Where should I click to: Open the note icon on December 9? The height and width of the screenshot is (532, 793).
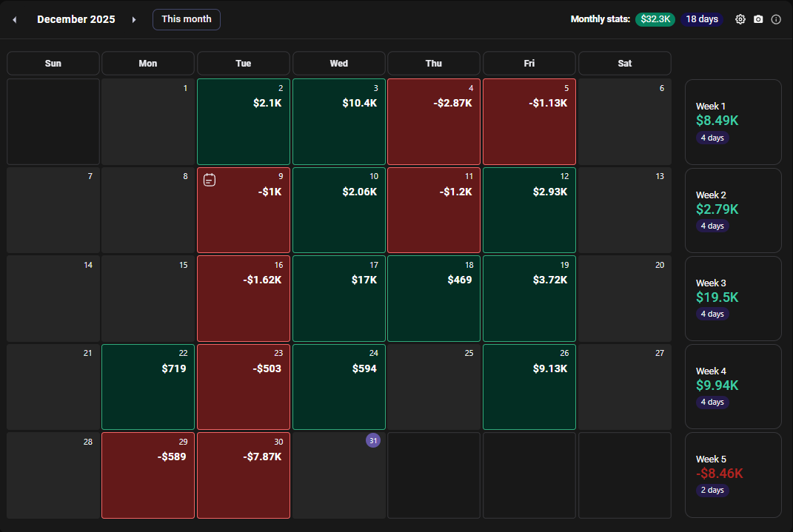click(x=209, y=179)
